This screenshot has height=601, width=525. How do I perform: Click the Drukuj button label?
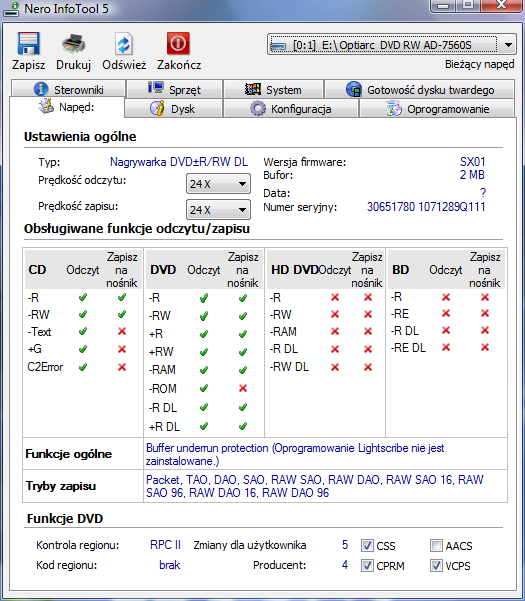pos(74,65)
